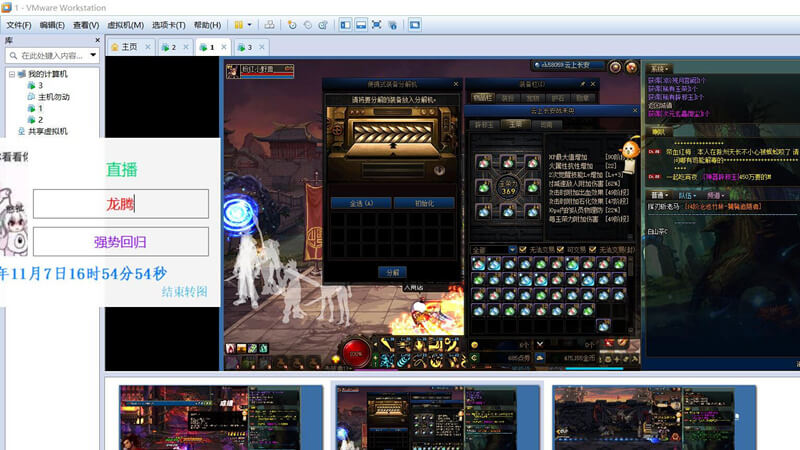Open the first VM thumbnail at bottom
This screenshot has width=800, height=450.
coord(220,417)
